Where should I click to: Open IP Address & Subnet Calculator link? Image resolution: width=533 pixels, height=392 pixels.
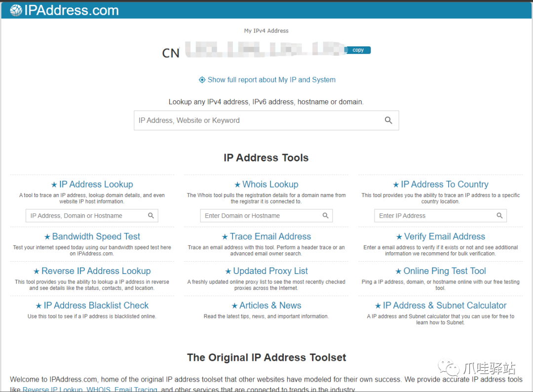pos(445,305)
